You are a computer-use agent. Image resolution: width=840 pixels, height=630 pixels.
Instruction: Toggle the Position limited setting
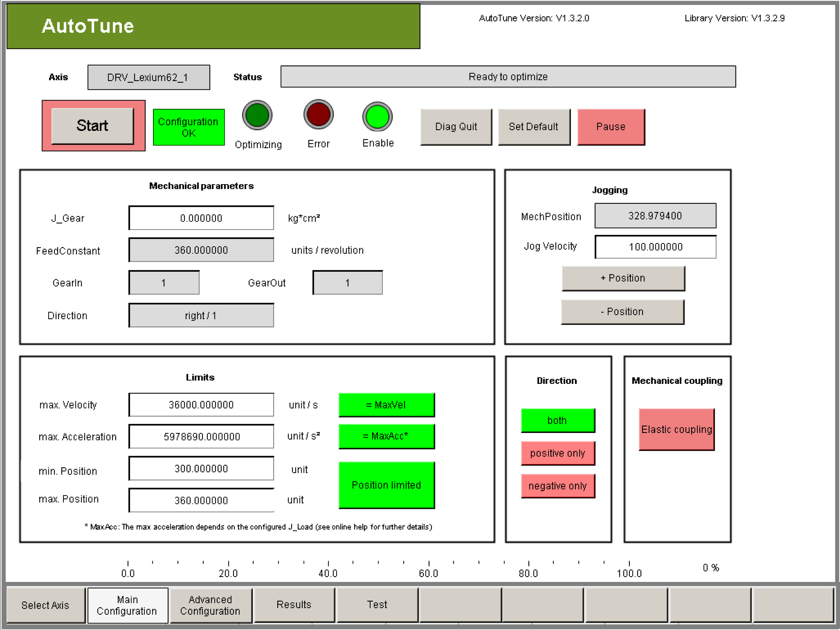click(x=386, y=485)
